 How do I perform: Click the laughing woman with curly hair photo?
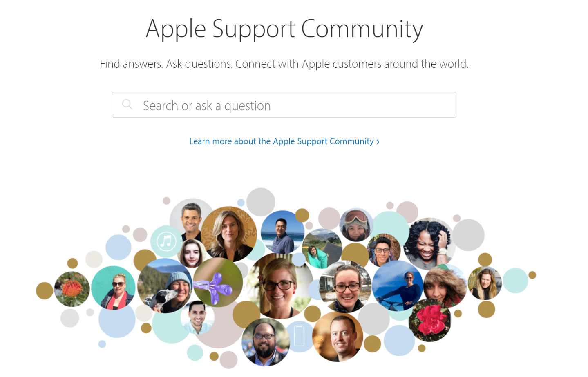point(428,243)
